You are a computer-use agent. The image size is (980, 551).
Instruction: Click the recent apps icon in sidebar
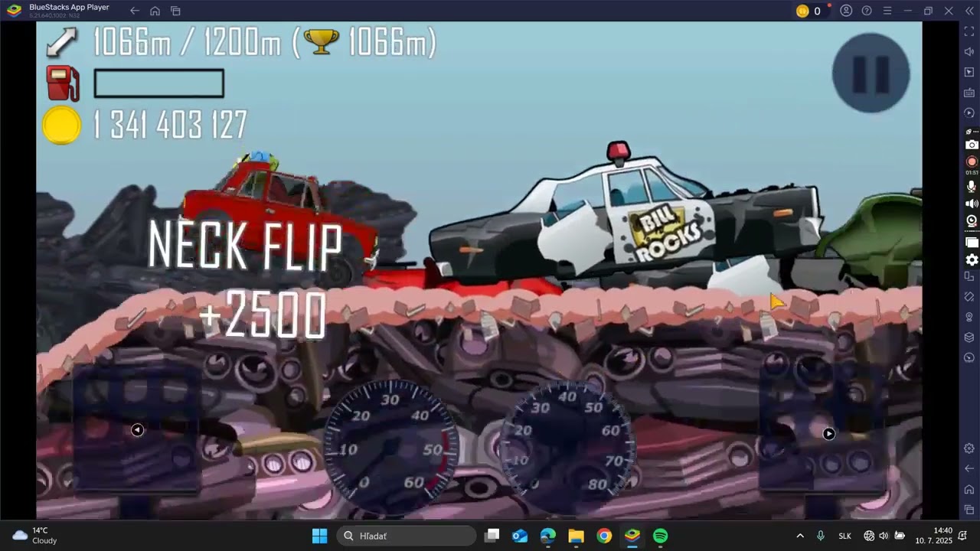pos(969,510)
